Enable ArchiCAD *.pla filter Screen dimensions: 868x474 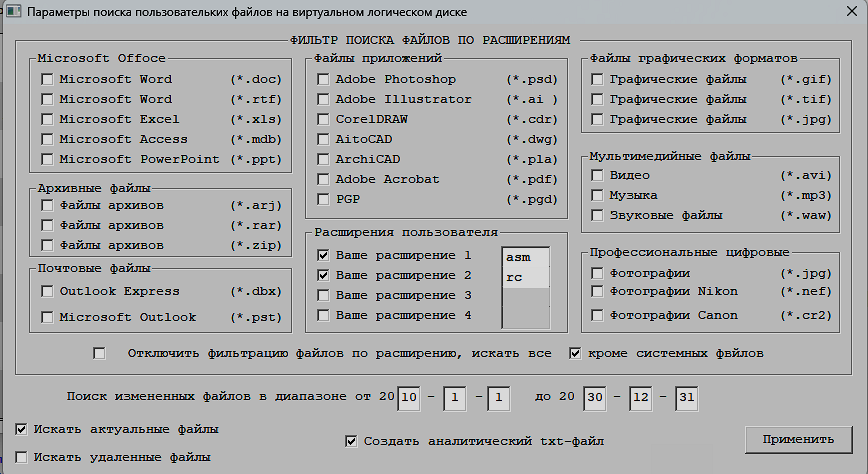(x=323, y=159)
